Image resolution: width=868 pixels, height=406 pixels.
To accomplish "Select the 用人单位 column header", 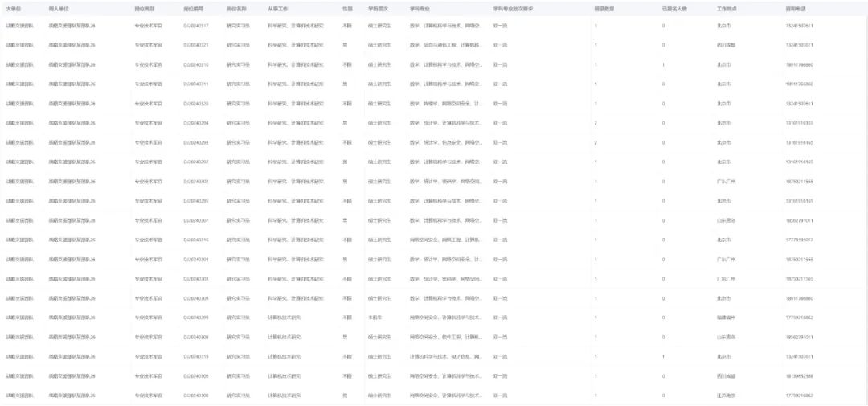I will (59, 6).
